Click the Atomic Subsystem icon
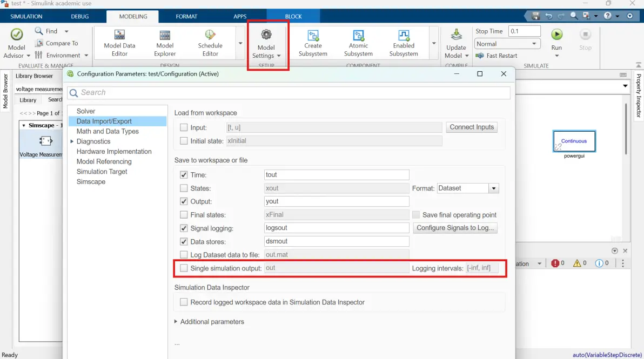Image resolution: width=644 pixels, height=359 pixels. 358,35
